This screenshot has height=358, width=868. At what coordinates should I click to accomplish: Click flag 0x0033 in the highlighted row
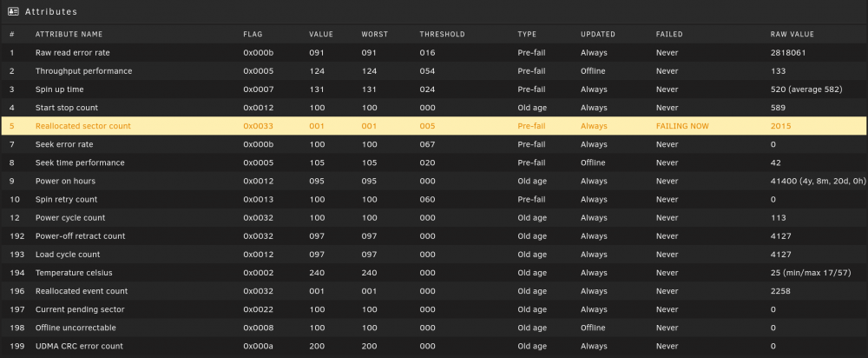tap(258, 126)
